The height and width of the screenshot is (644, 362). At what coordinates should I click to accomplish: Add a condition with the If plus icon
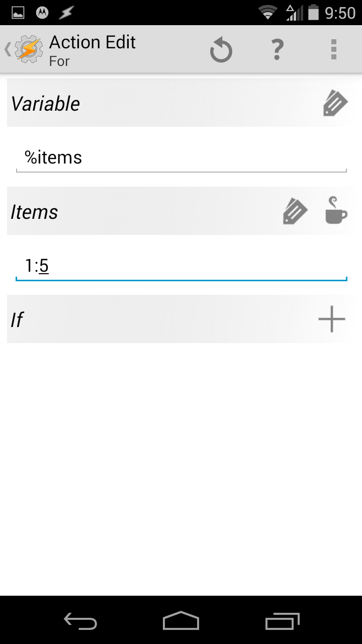click(332, 319)
